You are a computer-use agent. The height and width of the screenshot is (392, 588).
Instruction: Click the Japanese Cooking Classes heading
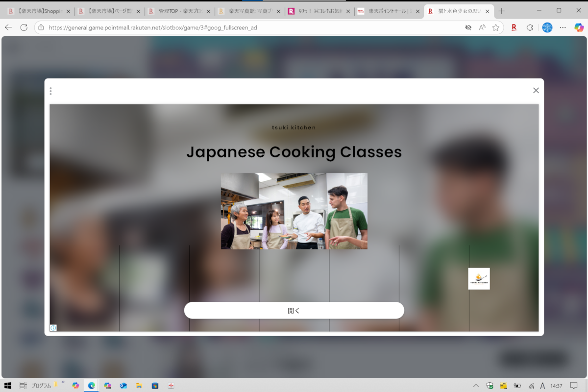tap(294, 152)
